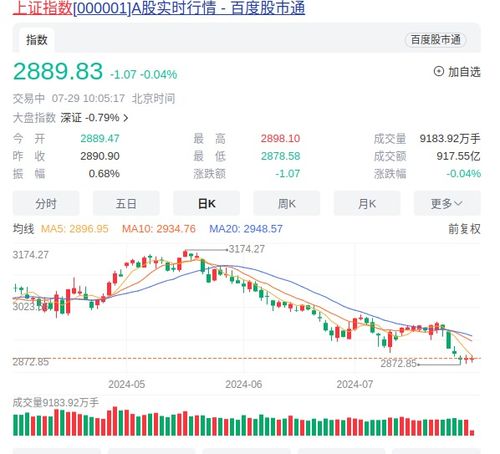Click the 2024-07 date axis label
The image size is (500, 454).
pyautogui.click(x=355, y=384)
